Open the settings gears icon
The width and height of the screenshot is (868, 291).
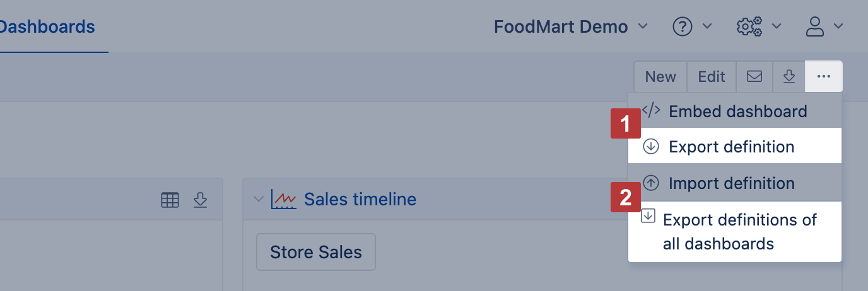pos(749,26)
